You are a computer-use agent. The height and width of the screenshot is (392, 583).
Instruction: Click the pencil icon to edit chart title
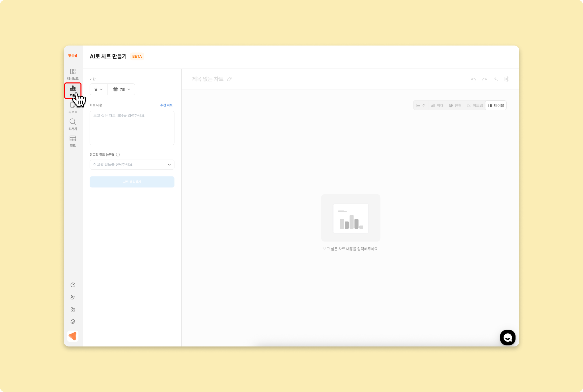(230, 79)
